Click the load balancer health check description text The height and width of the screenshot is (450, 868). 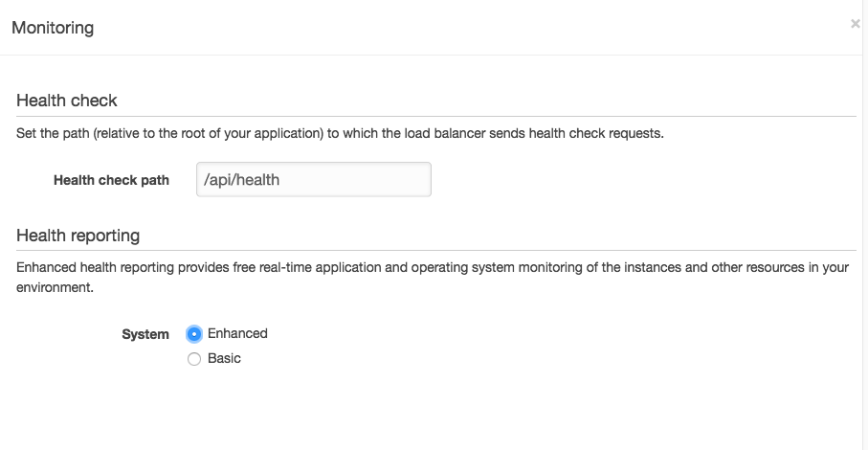click(x=340, y=133)
